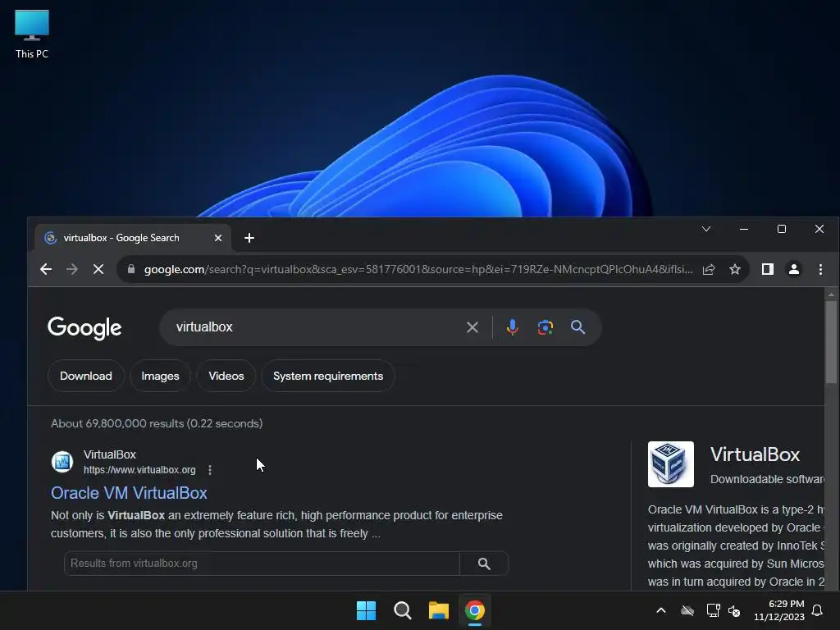This screenshot has height=630, width=840.
Task: Select the Videos filter chip
Action: click(x=226, y=376)
